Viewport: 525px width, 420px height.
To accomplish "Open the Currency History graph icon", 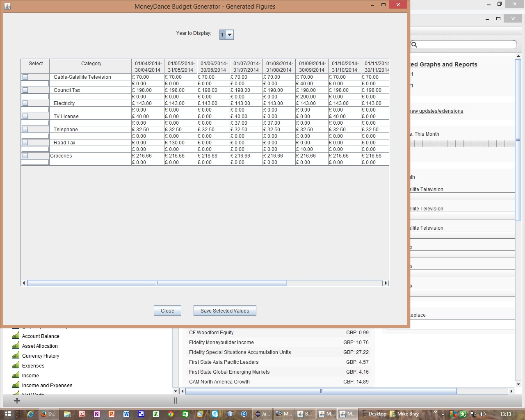I will point(16,355).
